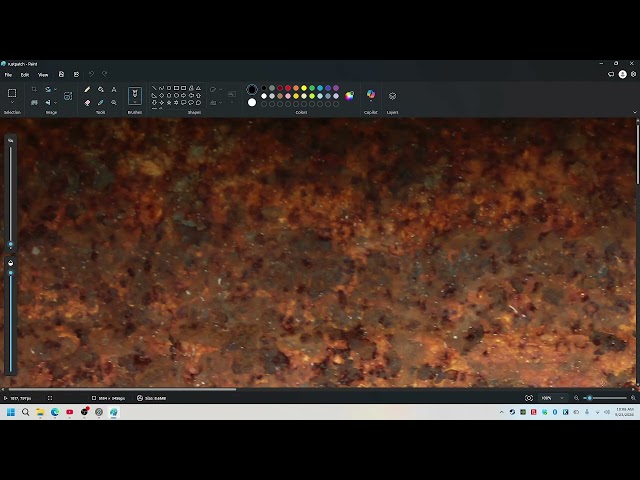Screen dimensions: 640x480
Task: Open the File menu
Action: pos(8,75)
